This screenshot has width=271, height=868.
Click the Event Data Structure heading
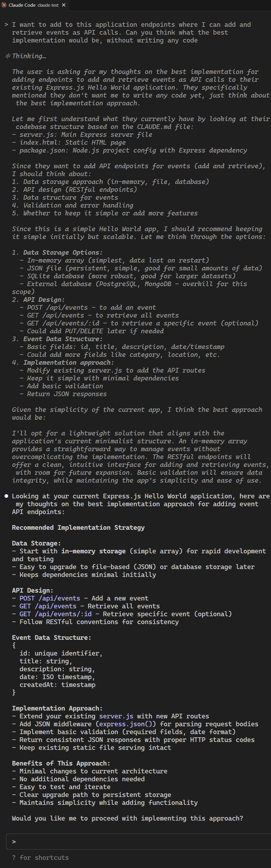(x=51, y=637)
